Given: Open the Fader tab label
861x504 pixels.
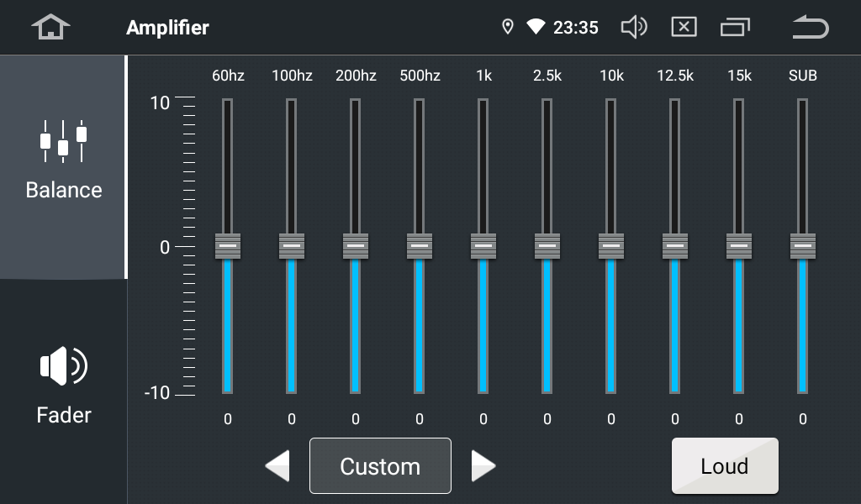Looking at the screenshot, I should 63,415.
